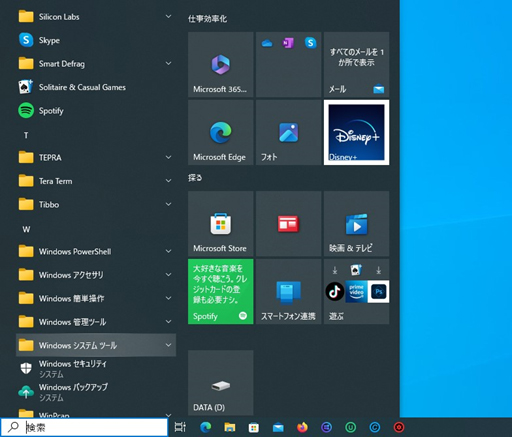
Task: Expand the Windows 管理ツール folder
Action: point(169,322)
